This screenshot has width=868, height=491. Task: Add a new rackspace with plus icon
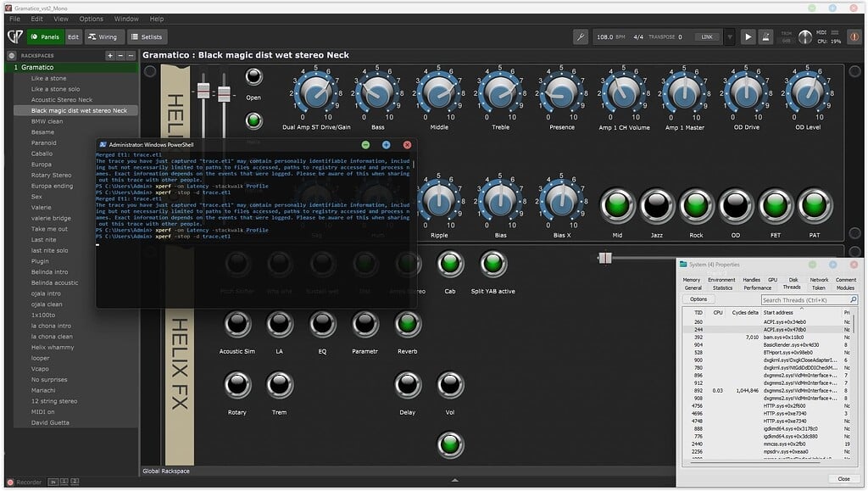point(109,55)
